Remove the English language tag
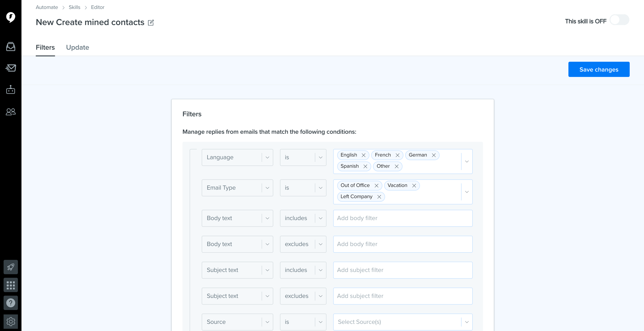 pos(364,155)
